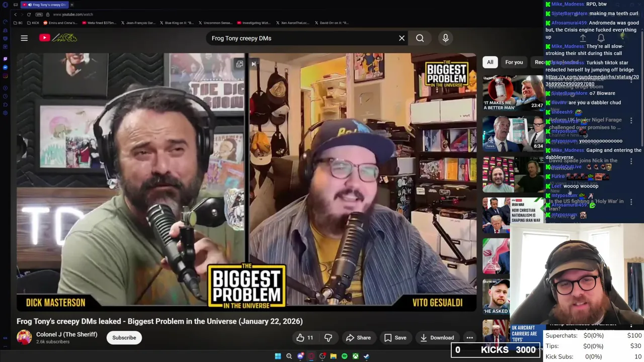Open Discord from the taskbar

pos(300,356)
